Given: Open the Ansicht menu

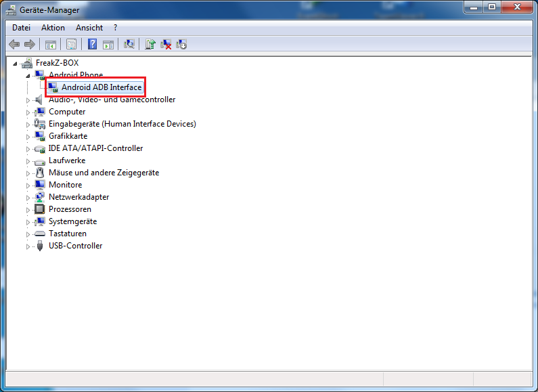Looking at the screenshot, I should [x=89, y=28].
